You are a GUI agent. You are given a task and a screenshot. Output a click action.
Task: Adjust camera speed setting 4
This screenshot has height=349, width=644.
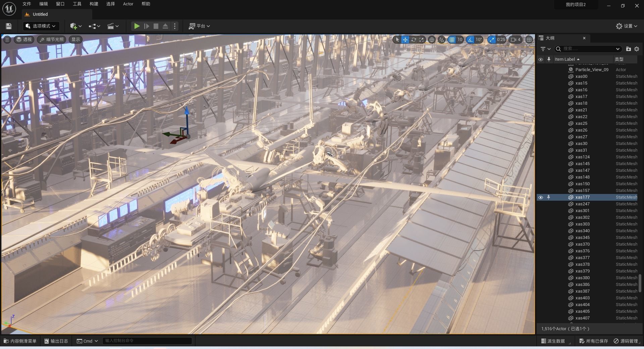[x=516, y=40]
